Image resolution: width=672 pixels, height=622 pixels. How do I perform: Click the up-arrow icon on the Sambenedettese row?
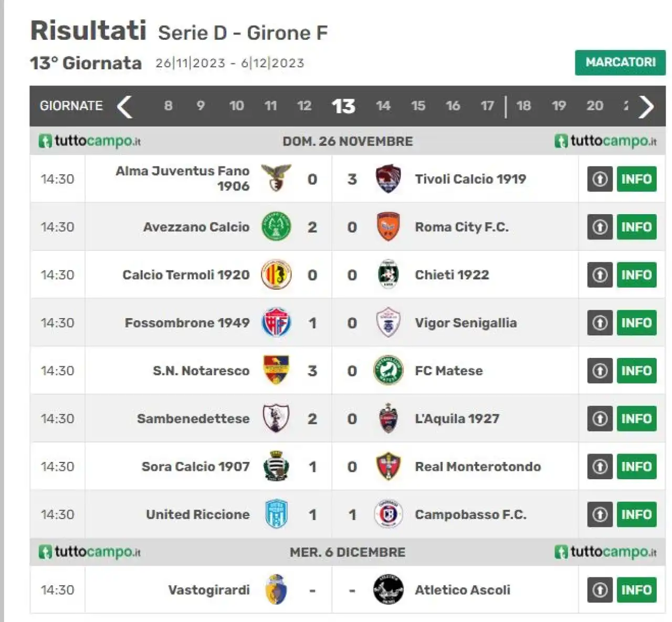[x=600, y=418]
